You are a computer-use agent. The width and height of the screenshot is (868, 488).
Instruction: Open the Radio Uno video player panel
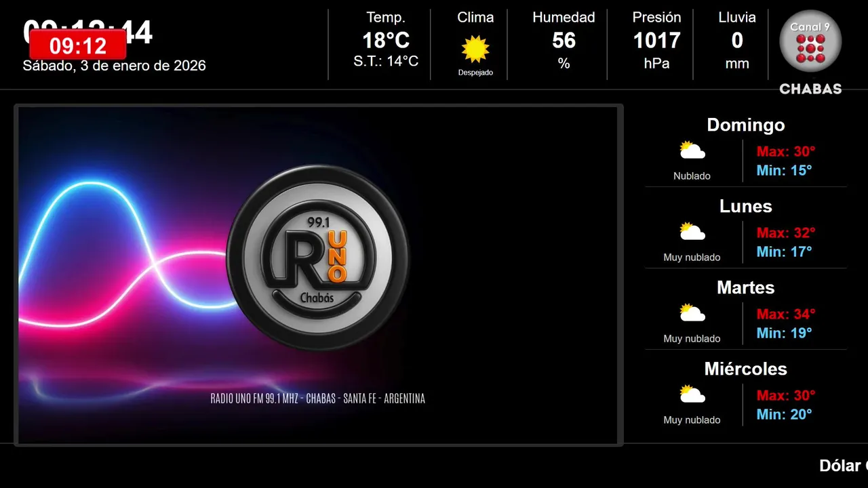click(x=319, y=275)
